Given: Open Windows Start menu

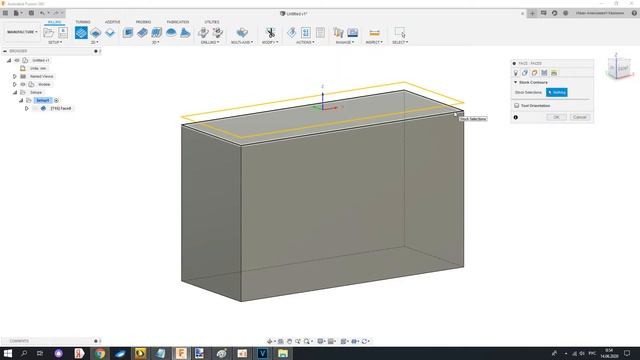Looking at the screenshot, I should [7, 353].
